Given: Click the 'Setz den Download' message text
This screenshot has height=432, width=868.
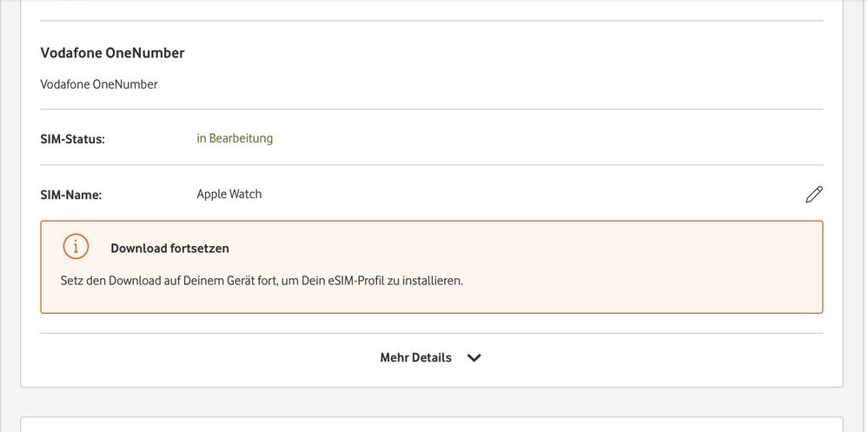Looking at the screenshot, I should [261, 281].
